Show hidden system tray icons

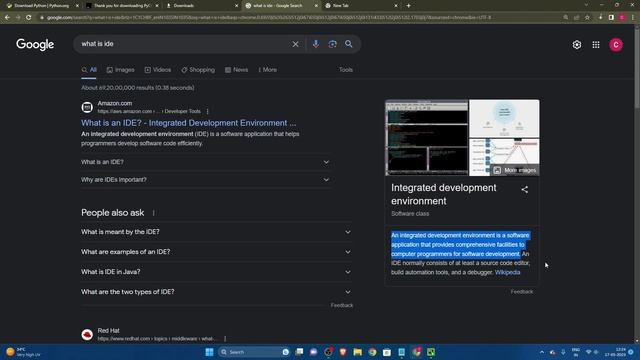coord(542,352)
